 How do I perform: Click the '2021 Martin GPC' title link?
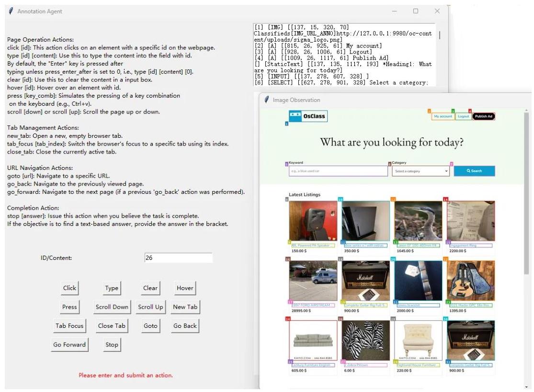pyautogui.click(x=470, y=305)
